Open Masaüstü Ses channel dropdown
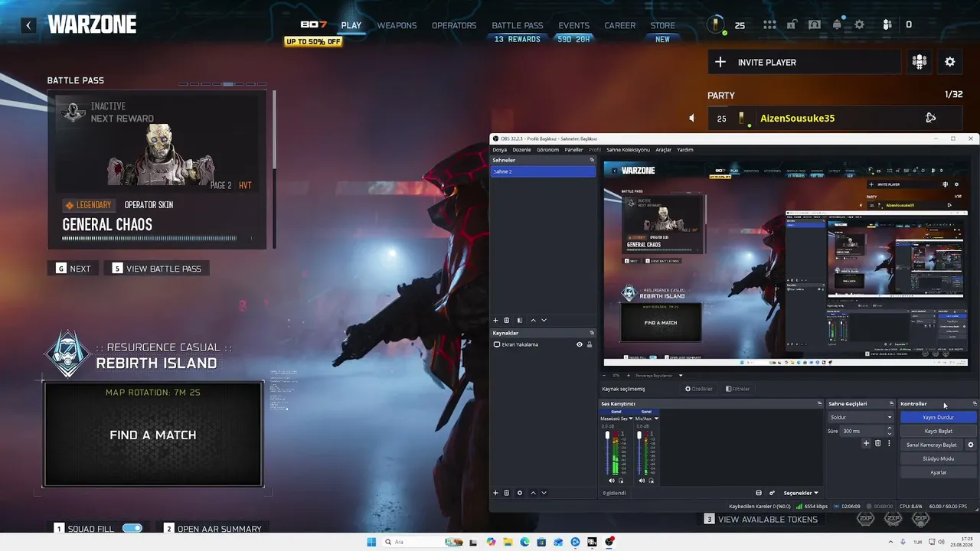 tap(631, 419)
